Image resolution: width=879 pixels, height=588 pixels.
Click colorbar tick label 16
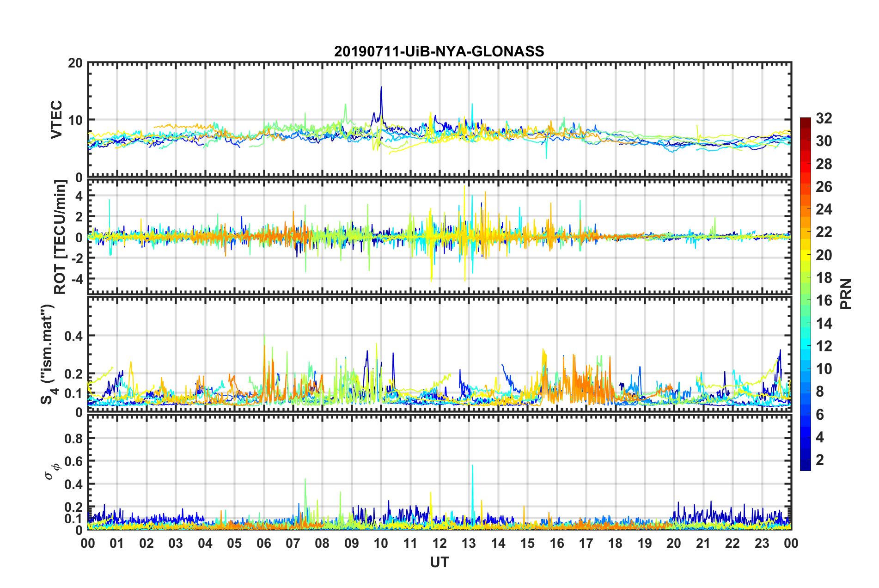(824, 300)
